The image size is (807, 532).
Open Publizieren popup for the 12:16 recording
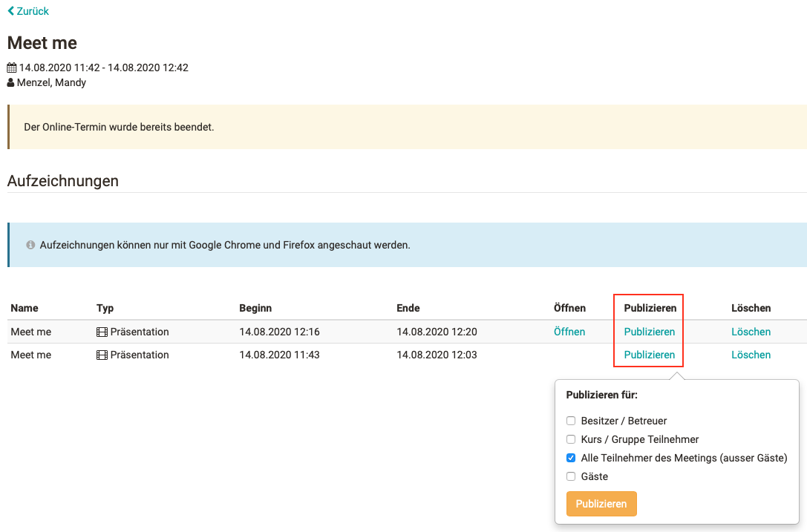pos(650,332)
